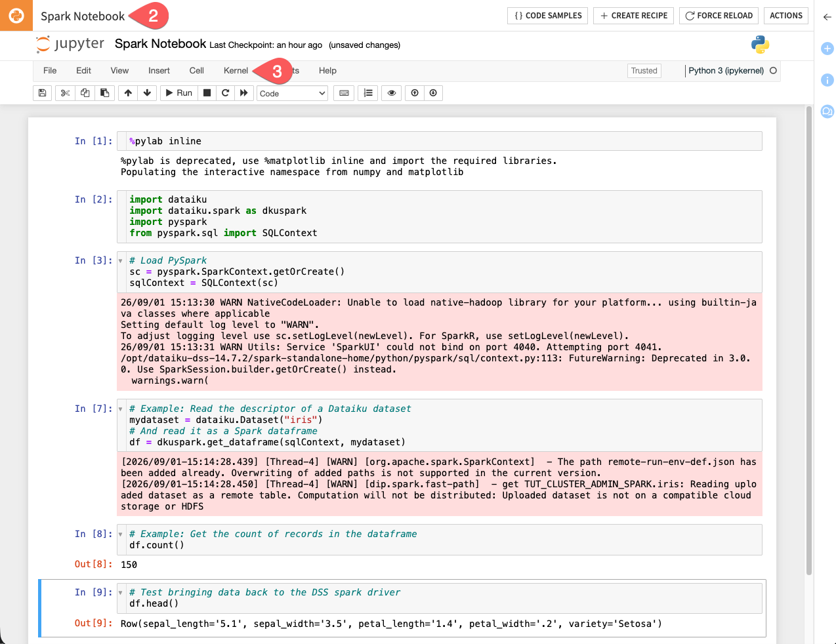Click the circled down-arrow toolbar icon
This screenshot has height=644, width=836.
click(x=433, y=93)
